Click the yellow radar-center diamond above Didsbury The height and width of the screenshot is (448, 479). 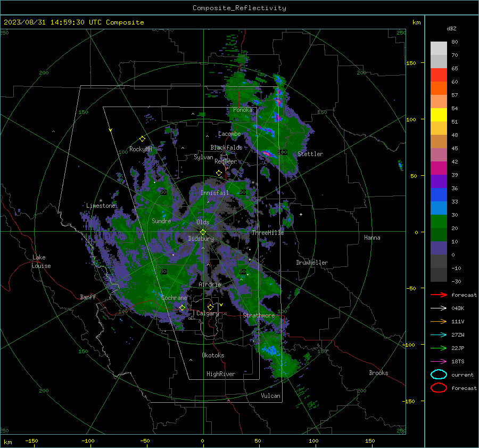[203, 232]
